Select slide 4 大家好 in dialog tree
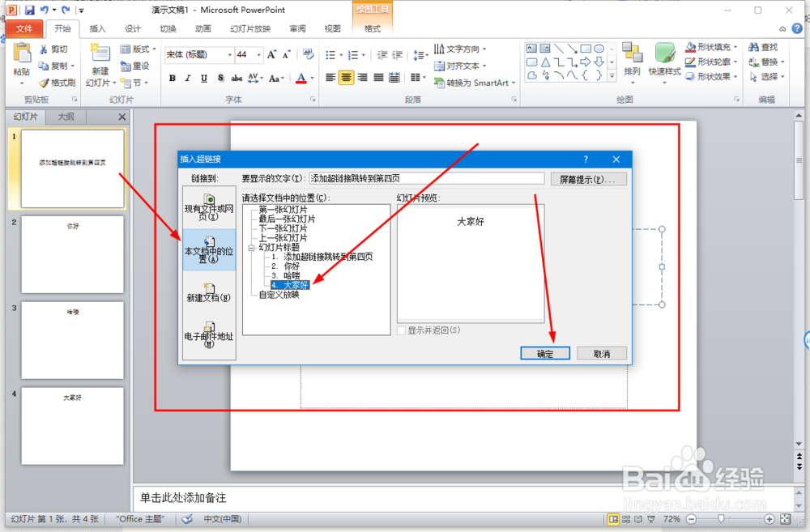Screen dimensions: 810x532 pos(290,284)
